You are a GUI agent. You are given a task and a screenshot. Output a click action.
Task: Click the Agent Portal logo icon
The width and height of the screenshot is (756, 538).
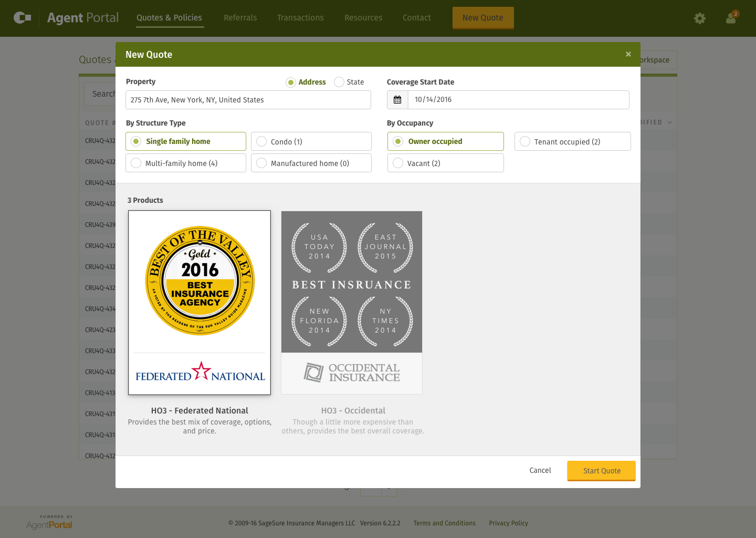click(22, 18)
